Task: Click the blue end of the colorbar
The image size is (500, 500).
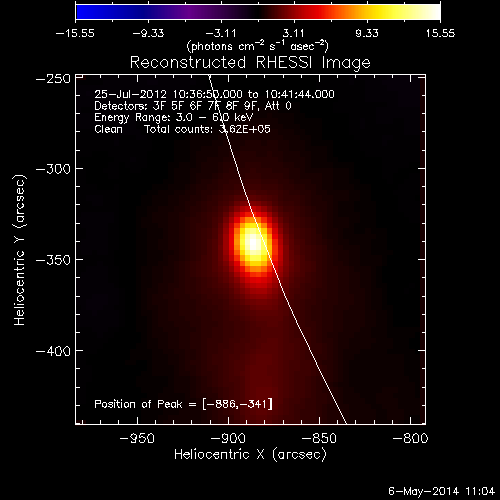Action: [83, 12]
